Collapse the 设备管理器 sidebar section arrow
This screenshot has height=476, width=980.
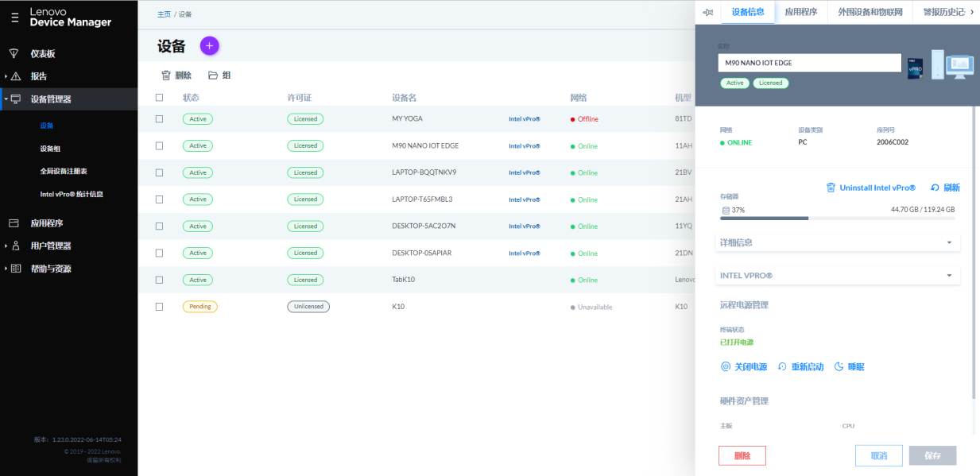click(6, 99)
